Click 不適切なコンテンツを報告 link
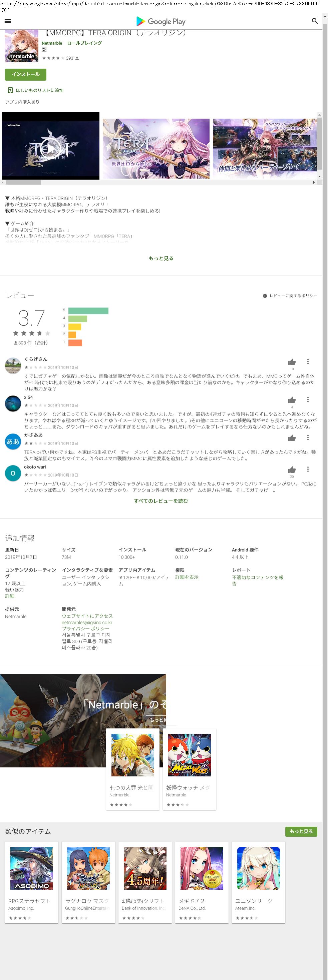Viewport: 328px width, 980px height. pos(258,580)
